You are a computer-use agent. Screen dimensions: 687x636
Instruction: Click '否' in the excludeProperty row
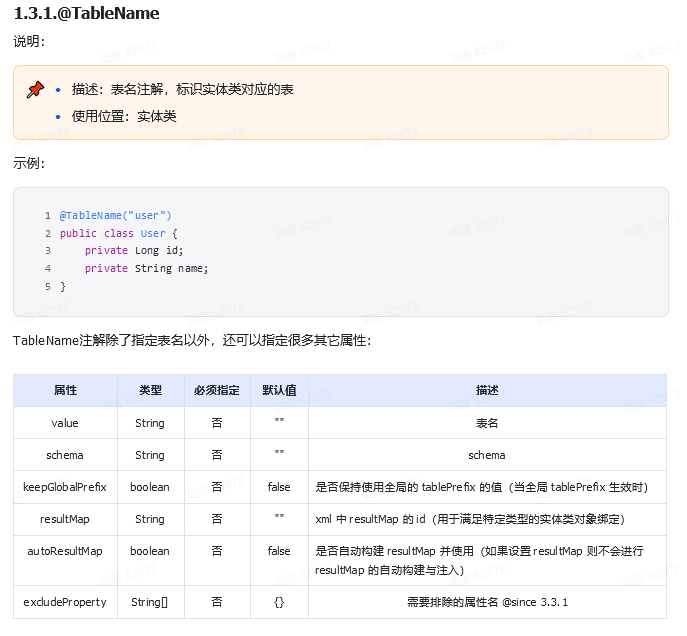click(217, 602)
